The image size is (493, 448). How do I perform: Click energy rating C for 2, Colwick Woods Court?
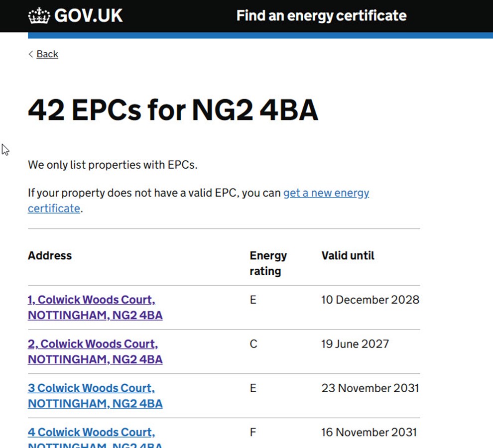point(253,344)
